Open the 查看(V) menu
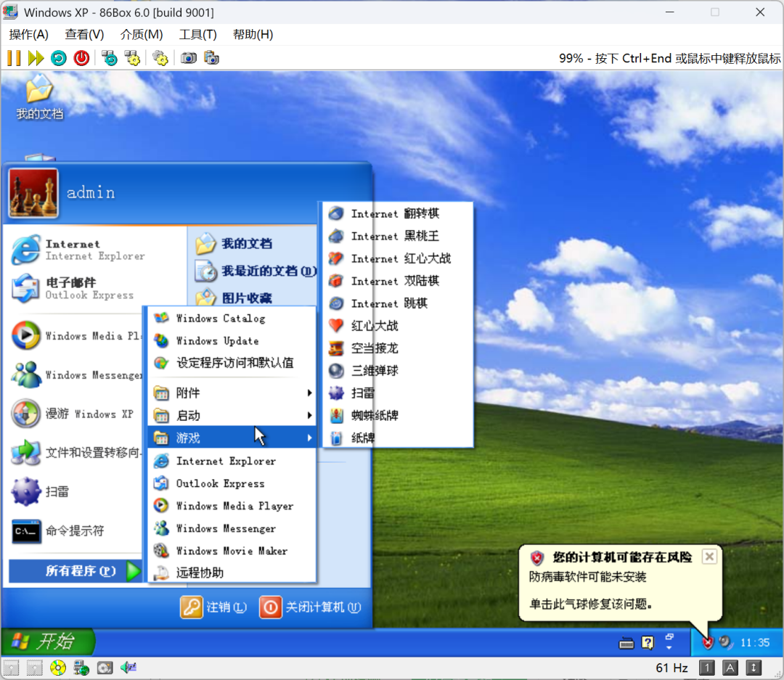 point(84,35)
